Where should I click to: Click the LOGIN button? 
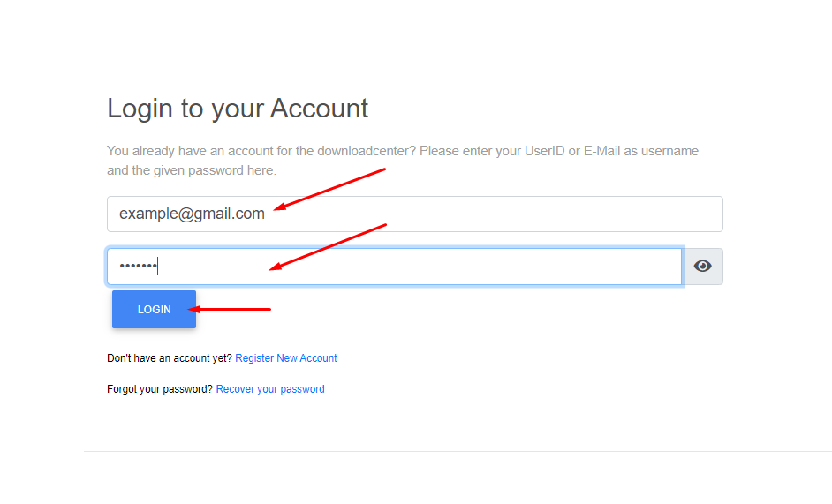pos(154,309)
